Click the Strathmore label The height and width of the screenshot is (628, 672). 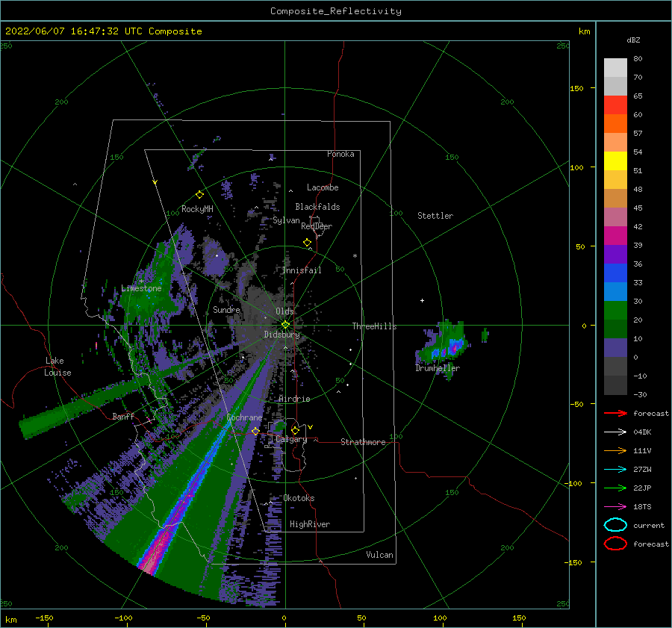363,442
